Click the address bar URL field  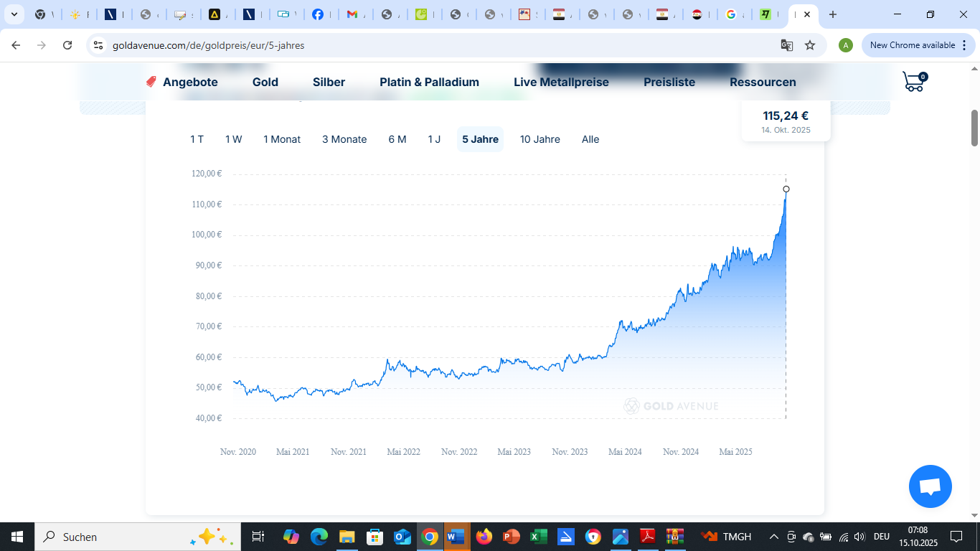click(430, 45)
